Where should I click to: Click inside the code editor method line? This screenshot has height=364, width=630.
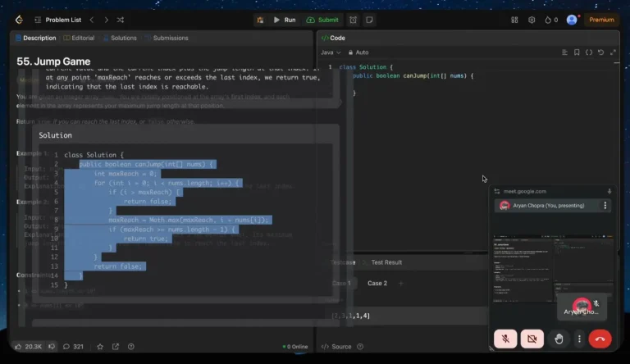pyautogui.click(x=413, y=75)
